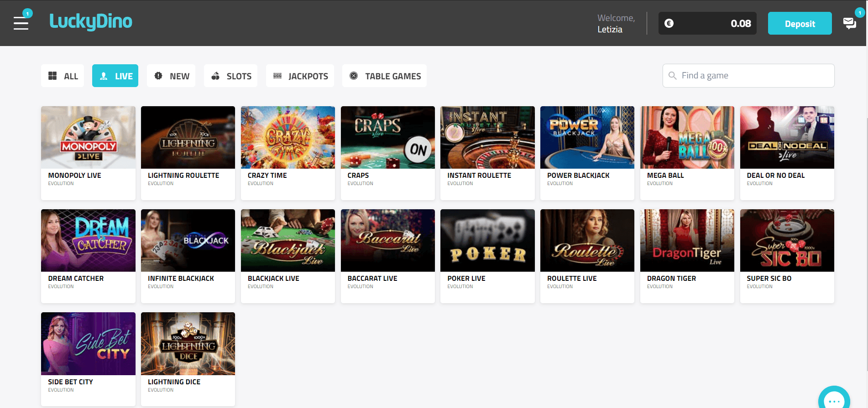Screen dimensions: 868x408
Task: Select the TABLE GAMES tab
Action: (385, 76)
